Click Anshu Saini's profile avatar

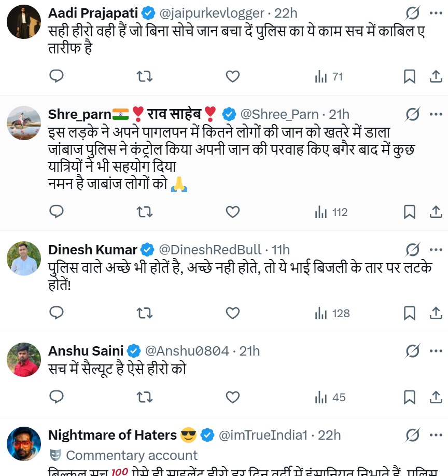24,360
